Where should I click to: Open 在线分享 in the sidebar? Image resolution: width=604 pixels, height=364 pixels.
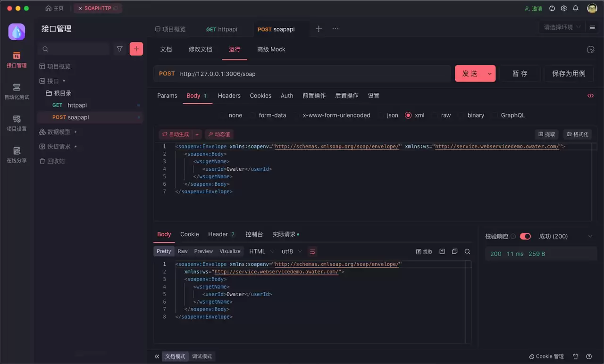(x=17, y=155)
